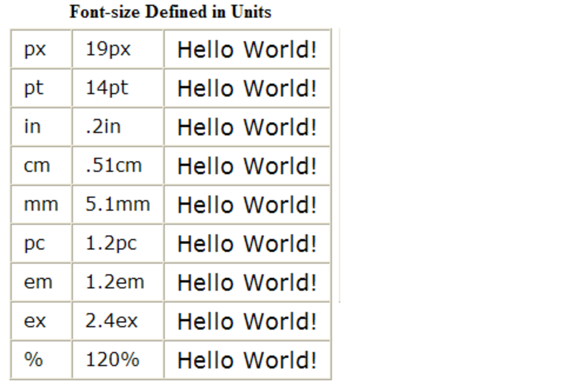Click Hello World! in the % row
This screenshot has width=585, height=392.
247,360
